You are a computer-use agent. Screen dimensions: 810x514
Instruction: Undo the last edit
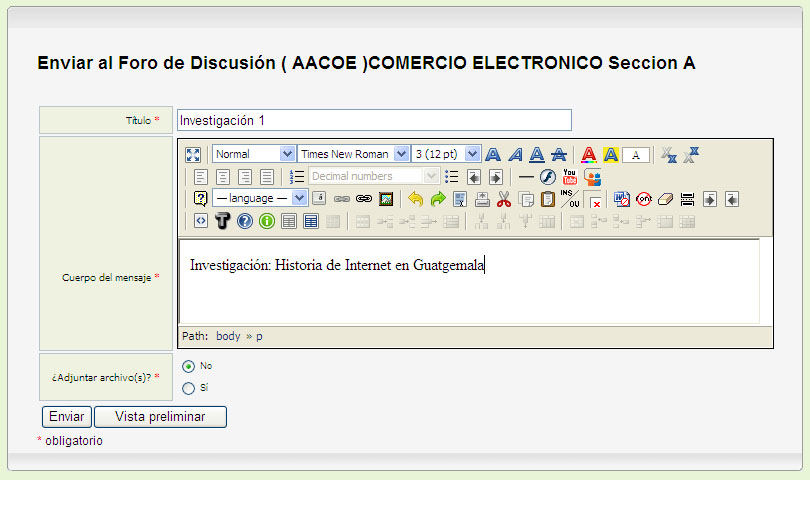pyautogui.click(x=415, y=199)
